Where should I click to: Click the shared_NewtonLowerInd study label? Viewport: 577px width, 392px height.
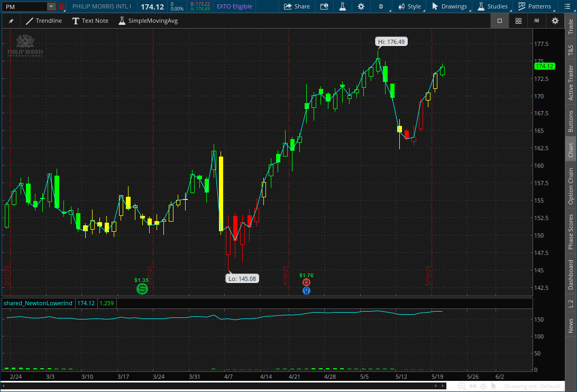point(38,303)
